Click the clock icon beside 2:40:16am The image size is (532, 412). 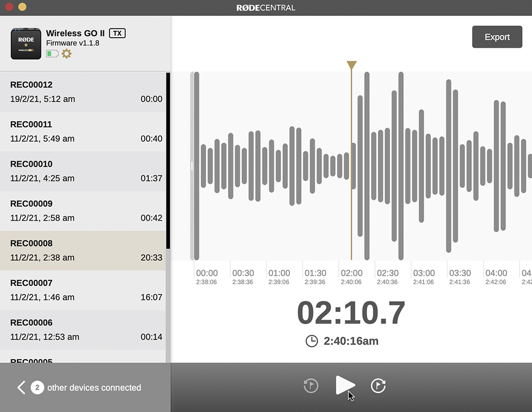click(311, 341)
